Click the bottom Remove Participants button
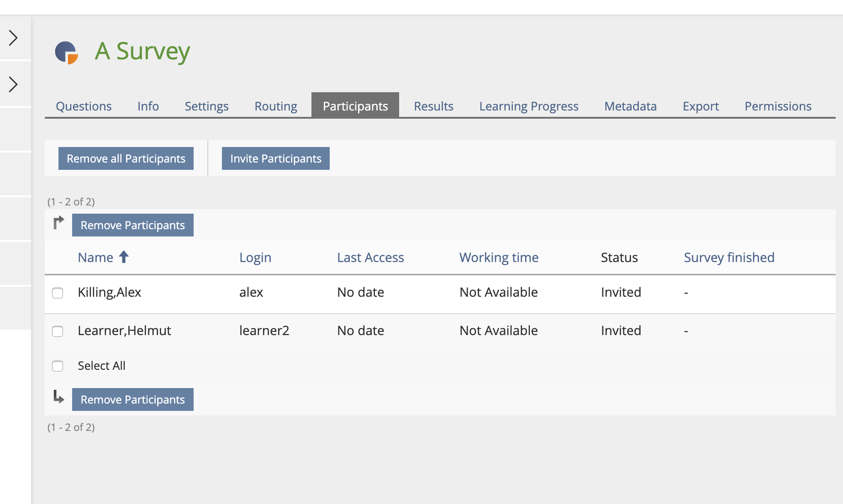 (x=133, y=399)
